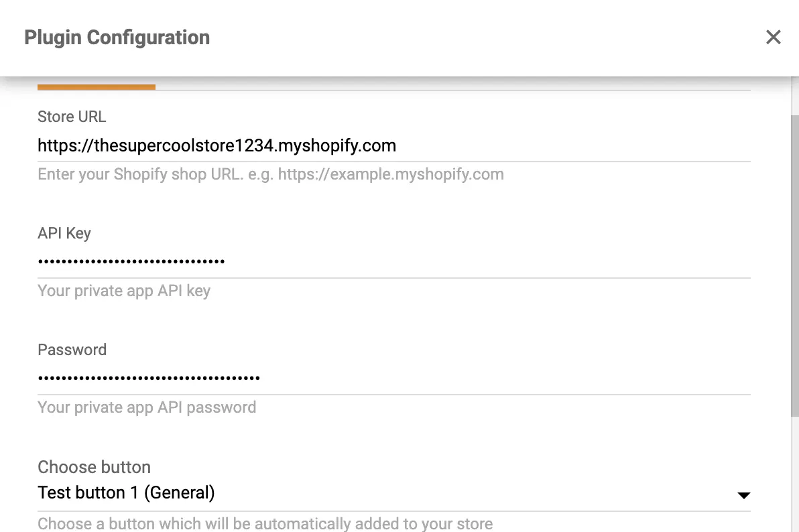Screen dimensions: 799x532
Task: Click Test button 1 (General) text
Action: point(126,492)
